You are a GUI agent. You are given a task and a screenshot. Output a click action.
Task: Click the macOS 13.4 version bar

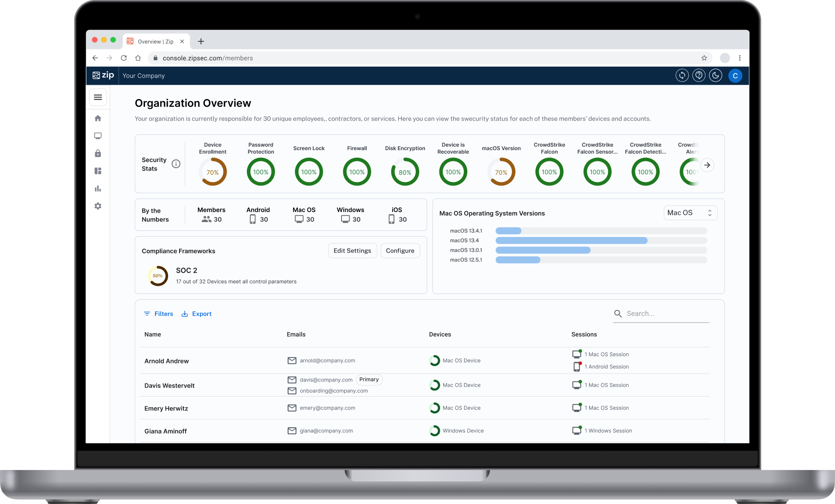pos(571,240)
